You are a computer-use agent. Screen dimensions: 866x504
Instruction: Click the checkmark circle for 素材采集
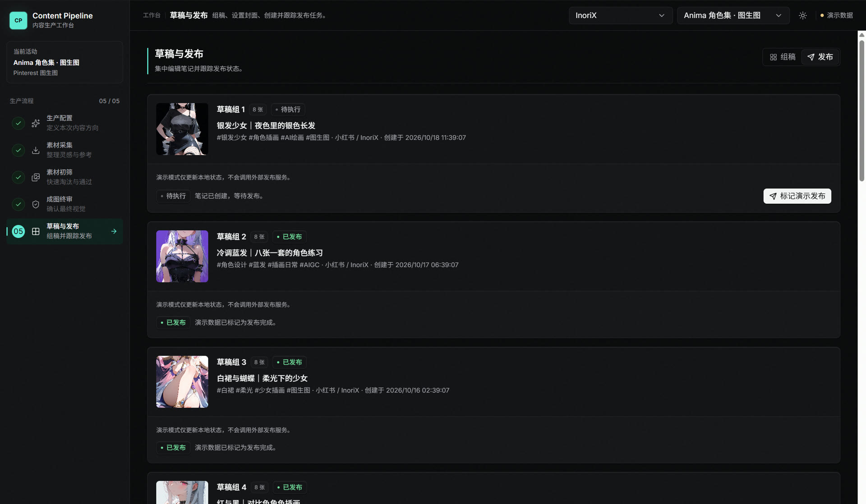[x=18, y=150]
